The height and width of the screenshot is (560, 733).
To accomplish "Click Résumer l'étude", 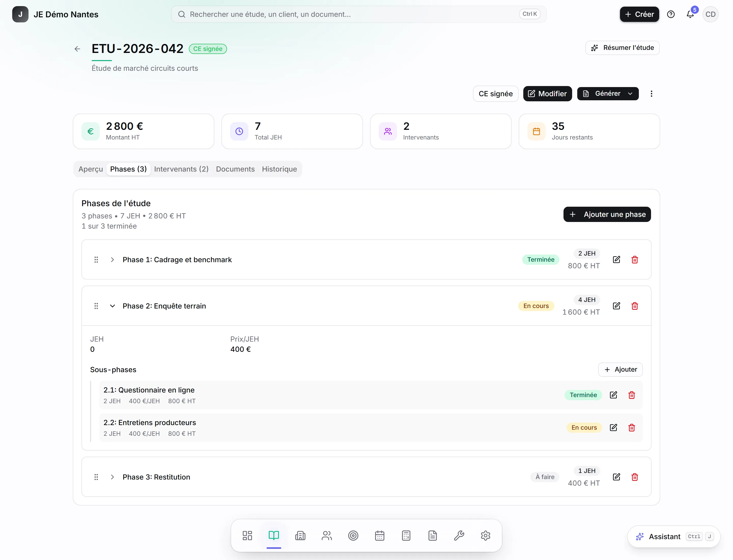I will click(622, 48).
